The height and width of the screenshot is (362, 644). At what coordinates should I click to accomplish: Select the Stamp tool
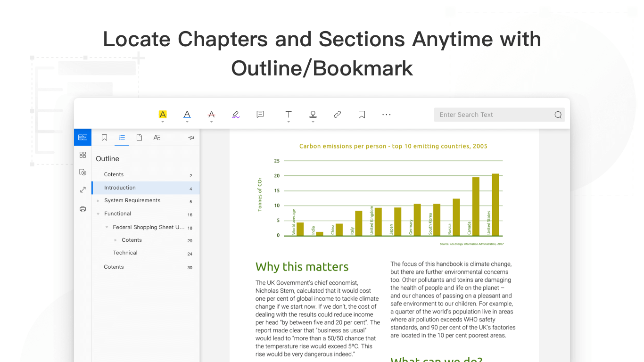[x=313, y=115]
